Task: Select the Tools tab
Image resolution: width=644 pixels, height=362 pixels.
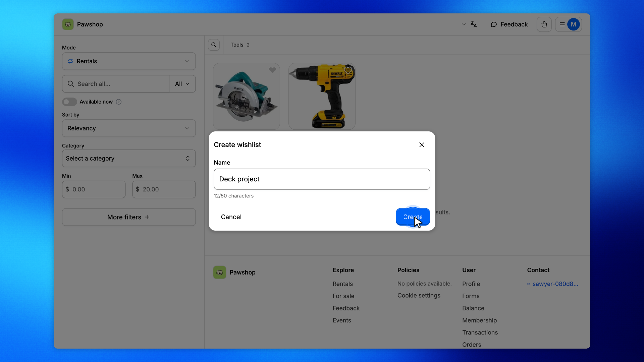Action: [240, 45]
